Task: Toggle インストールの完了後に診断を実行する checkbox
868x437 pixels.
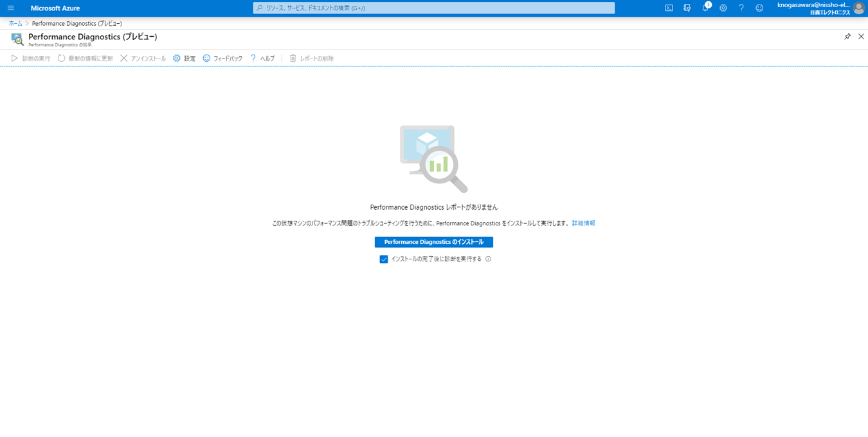Action: click(384, 259)
